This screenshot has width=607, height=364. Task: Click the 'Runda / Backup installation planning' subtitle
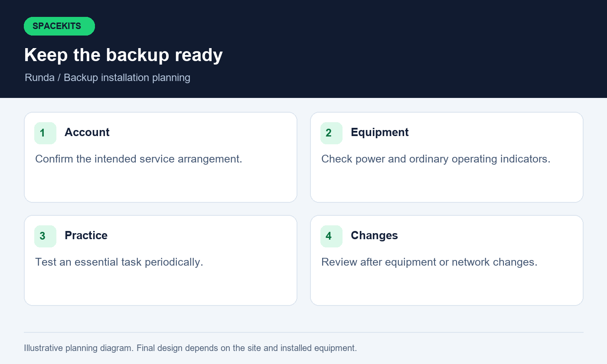pyautogui.click(x=108, y=78)
